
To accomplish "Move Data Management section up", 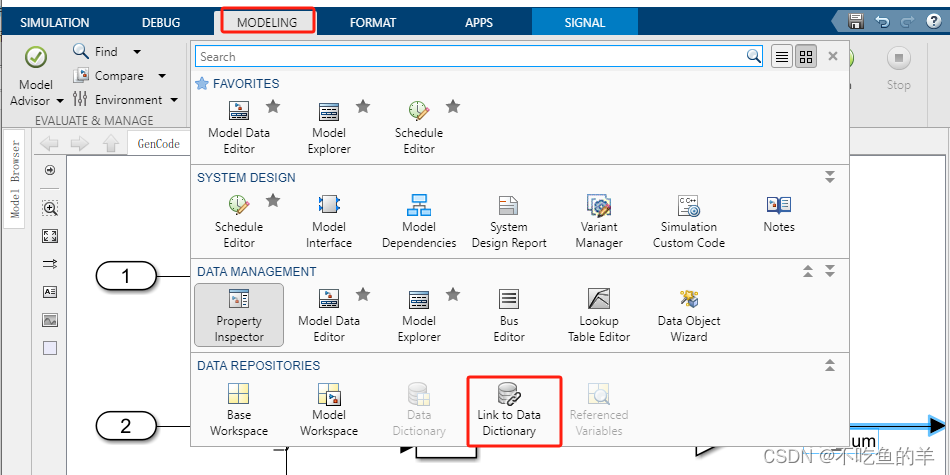I will coord(808,271).
